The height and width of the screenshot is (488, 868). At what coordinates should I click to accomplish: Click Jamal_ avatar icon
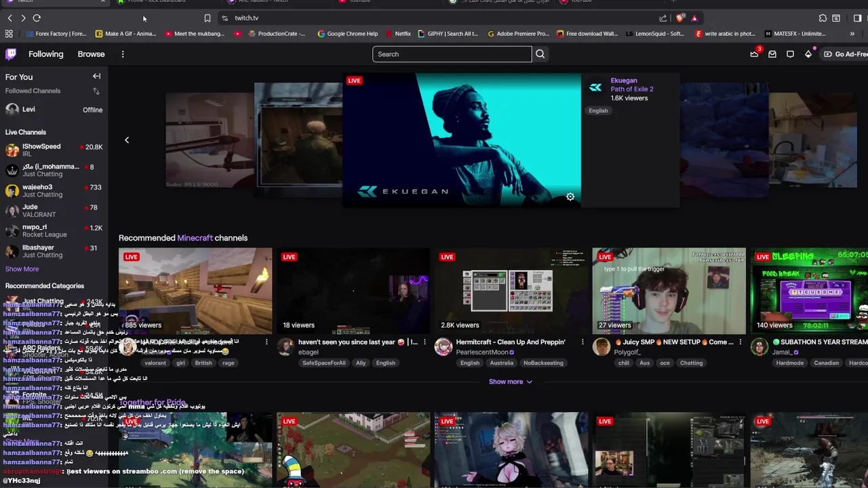pos(759,347)
